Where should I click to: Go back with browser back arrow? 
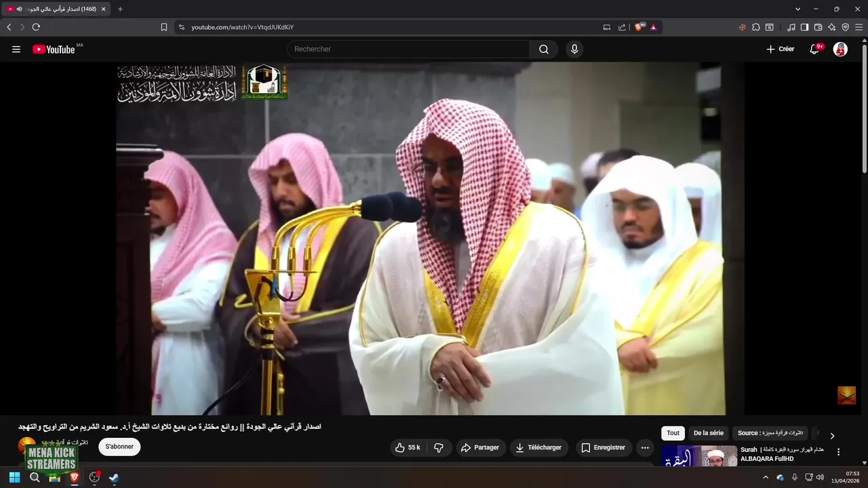click(9, 27)
